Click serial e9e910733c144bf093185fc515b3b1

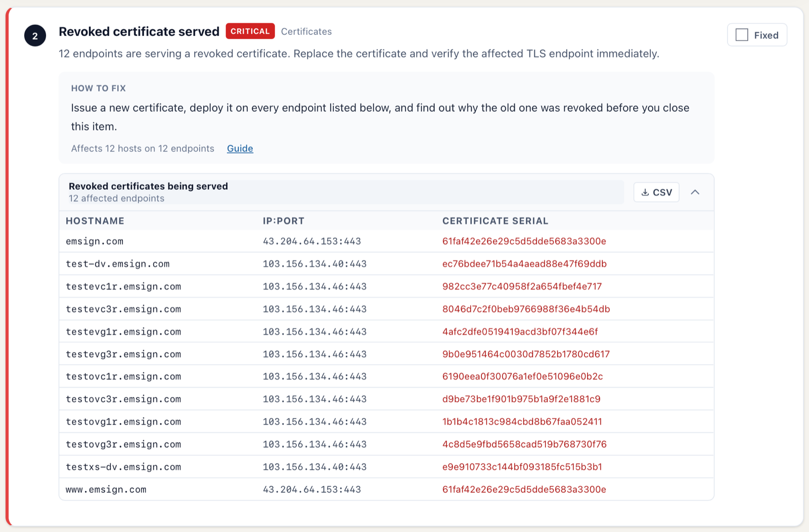point(522,467)
